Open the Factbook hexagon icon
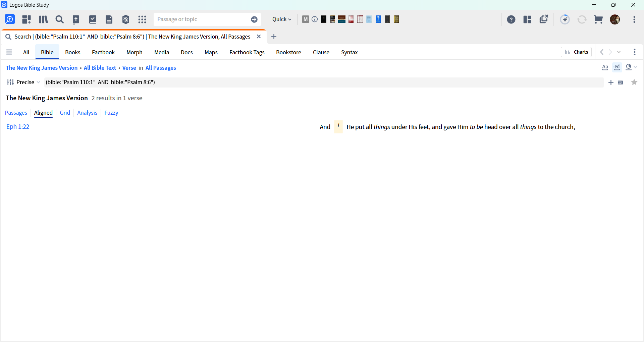Screen dimensions: 644x342 click(126, 19)
